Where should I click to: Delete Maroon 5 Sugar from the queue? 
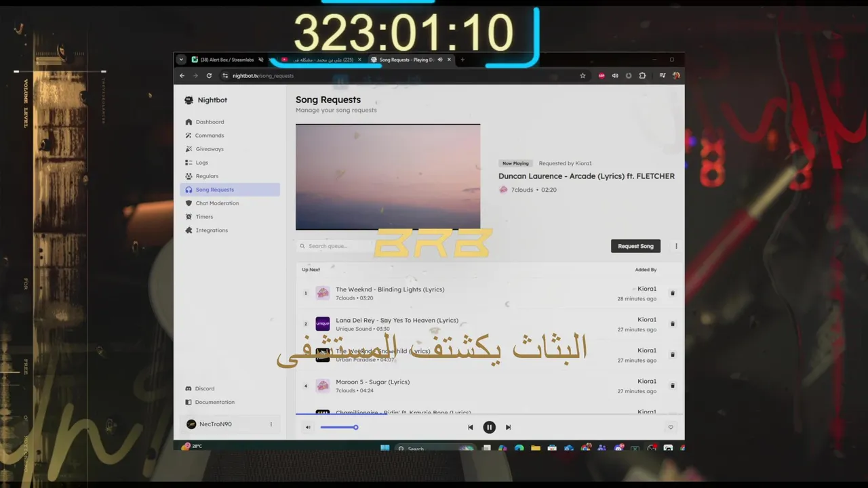pyautogui.click(x=673, y=386)
